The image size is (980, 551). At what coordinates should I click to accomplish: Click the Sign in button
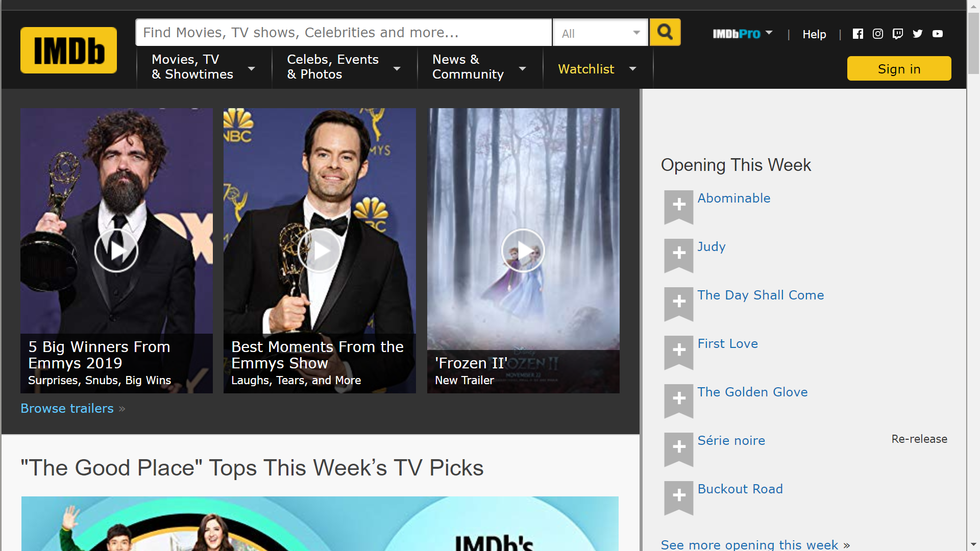tap(899, 69)
